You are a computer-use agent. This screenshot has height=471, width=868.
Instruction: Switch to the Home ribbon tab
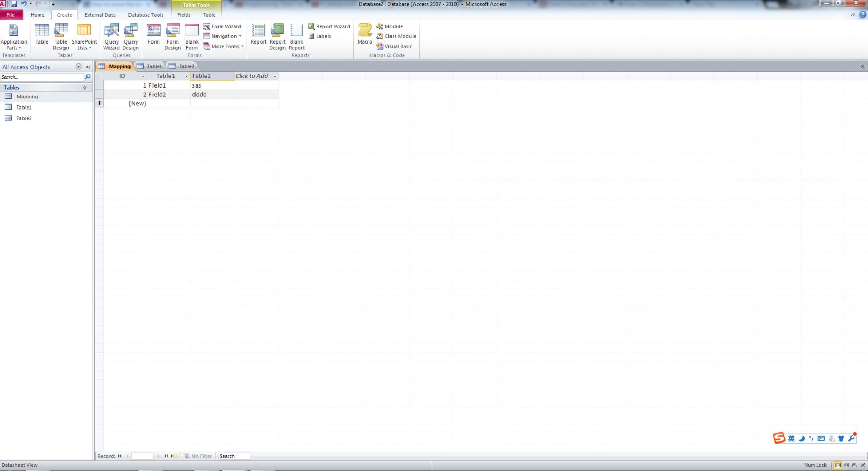coord(37,15)
